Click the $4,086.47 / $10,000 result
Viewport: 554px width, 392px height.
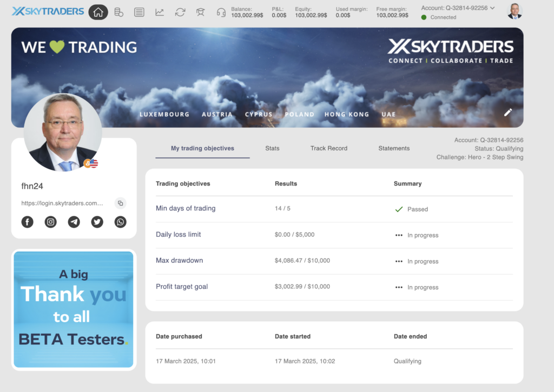302,260
